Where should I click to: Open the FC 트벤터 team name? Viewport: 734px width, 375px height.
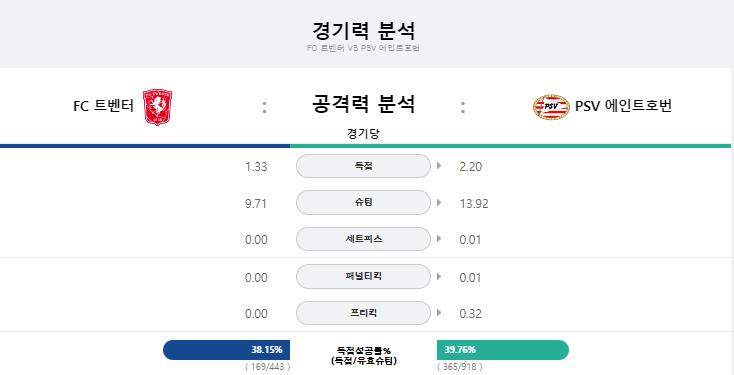[x=103, y=106]
